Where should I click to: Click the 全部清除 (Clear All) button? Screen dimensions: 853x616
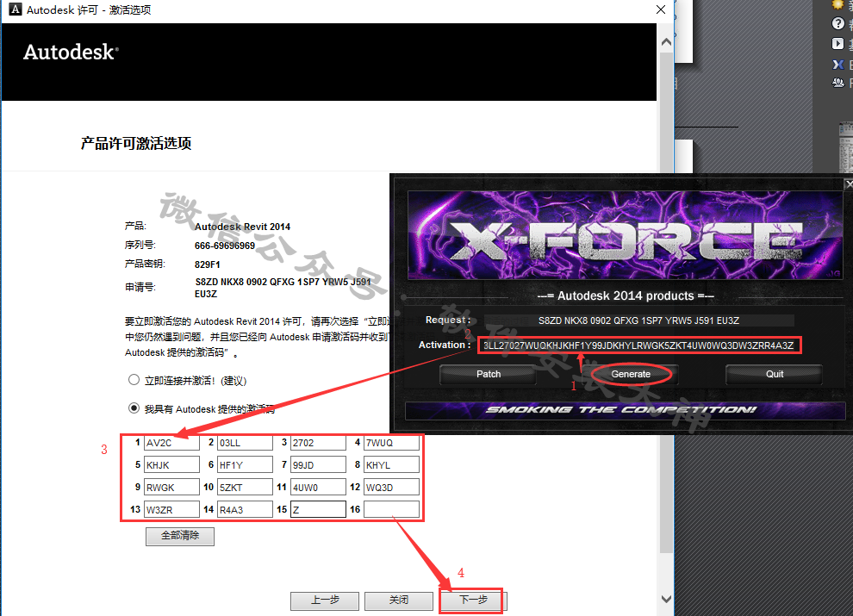[x=180, y=536]
